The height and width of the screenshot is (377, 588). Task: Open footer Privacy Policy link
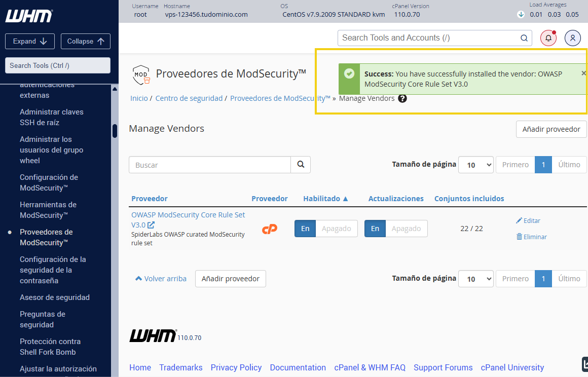point(236,367)
